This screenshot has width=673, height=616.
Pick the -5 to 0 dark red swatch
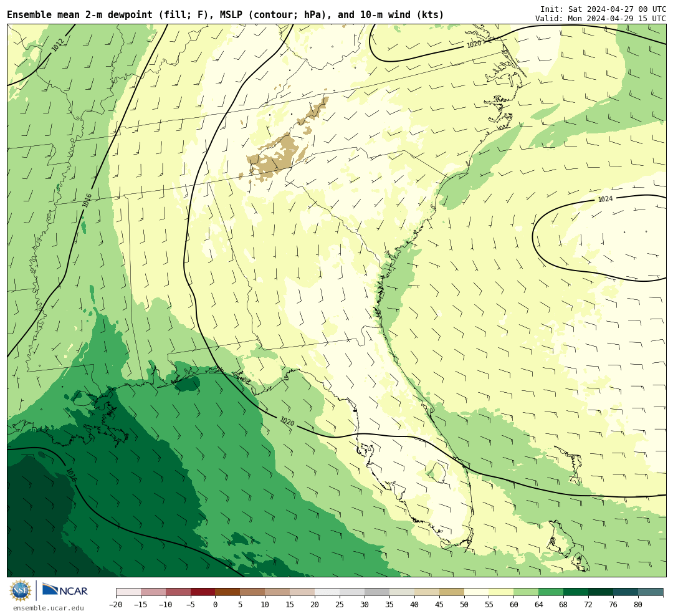click(x=203, y=592)
